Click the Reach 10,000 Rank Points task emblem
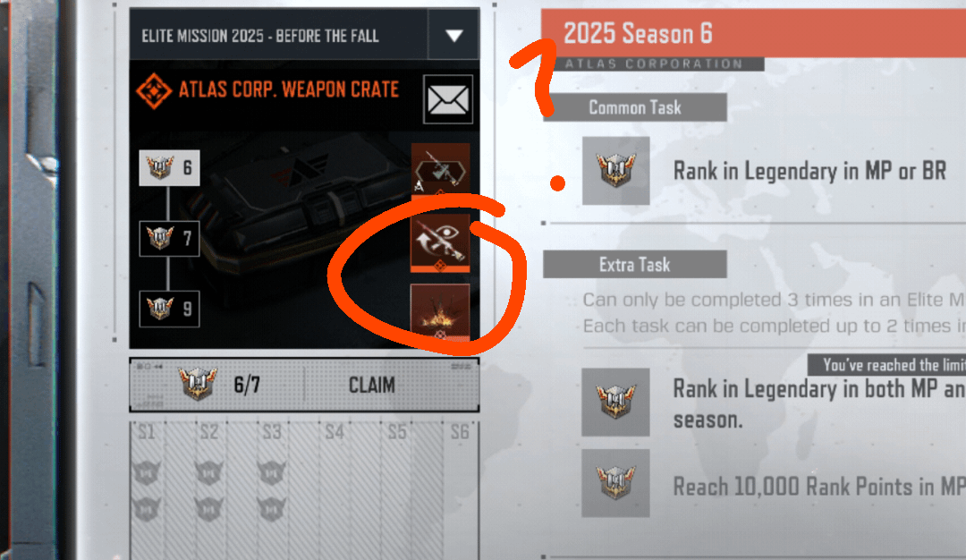The width and height of the screenshot is (966, 560). click(615, 483)
